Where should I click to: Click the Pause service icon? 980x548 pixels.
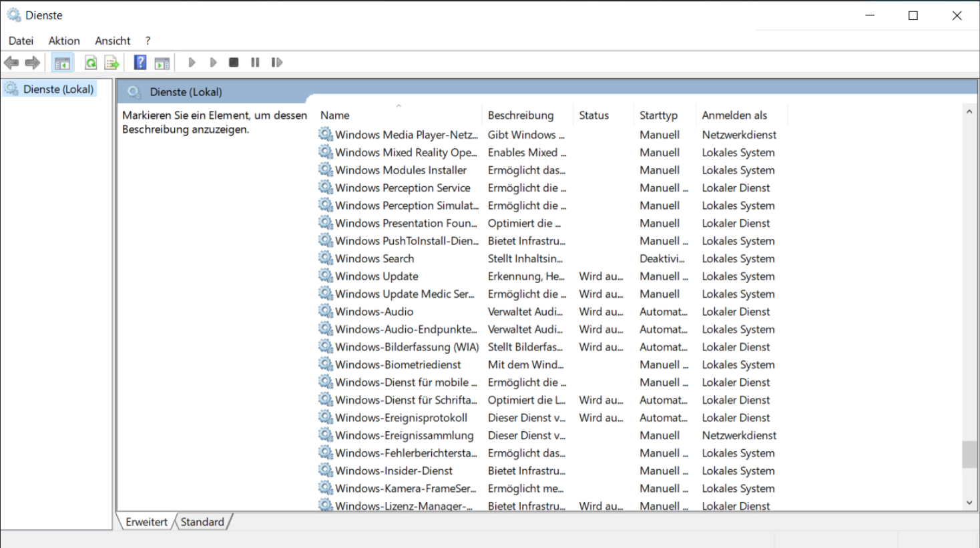(255, 63)
